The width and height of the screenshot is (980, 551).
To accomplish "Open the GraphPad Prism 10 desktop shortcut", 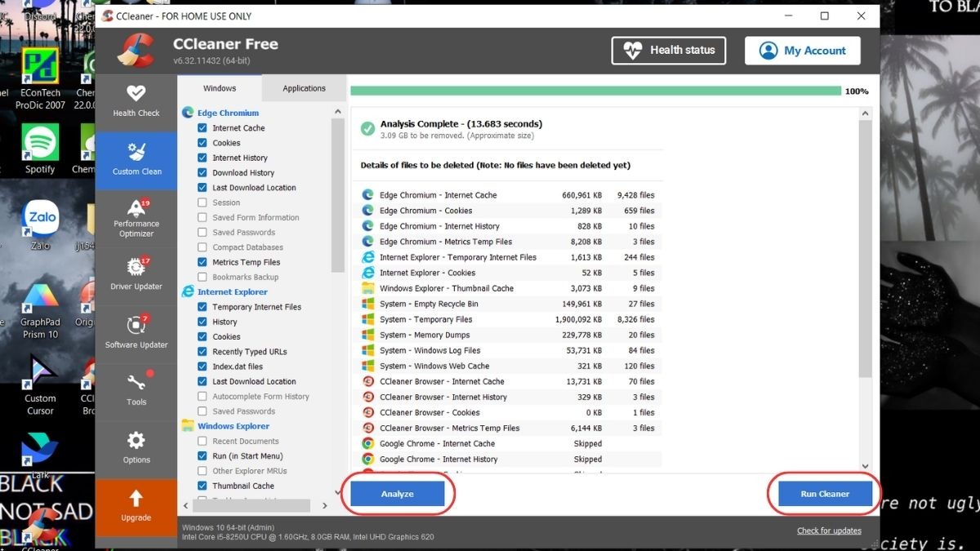I will [40, 310].
